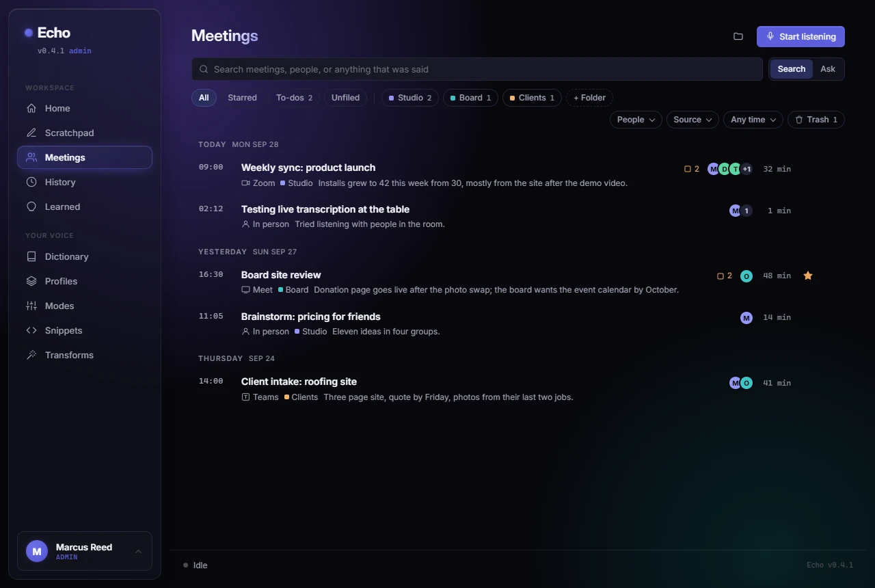Screen dimensions: 875x588
Task: Open the Trash button
Action: pos(816,120)
